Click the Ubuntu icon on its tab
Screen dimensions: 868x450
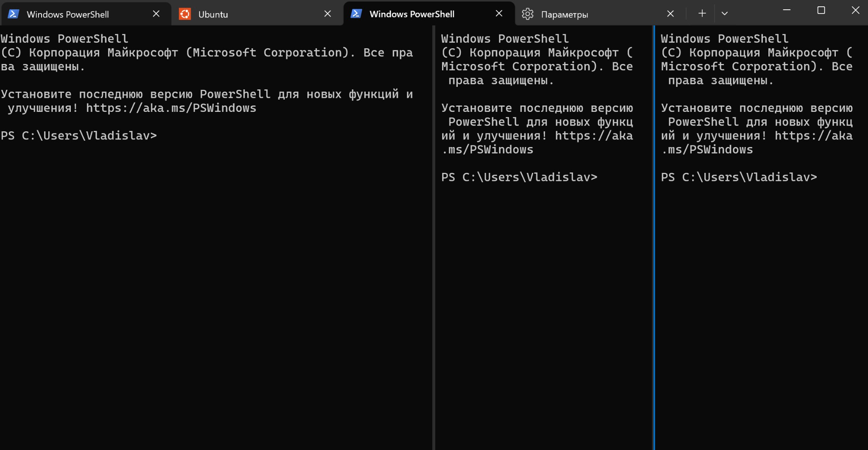tap(185, 14)
